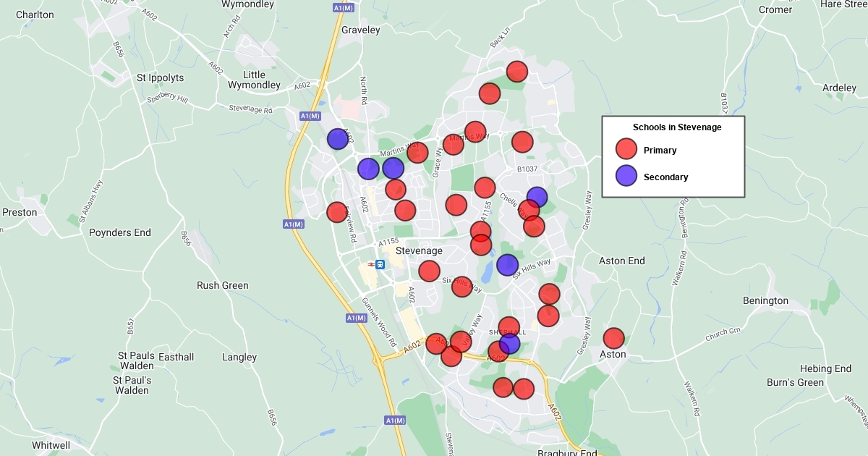This screenshot has width=868, height=456.
Task: Click the Graveley place label
Action: pos(360,30)
